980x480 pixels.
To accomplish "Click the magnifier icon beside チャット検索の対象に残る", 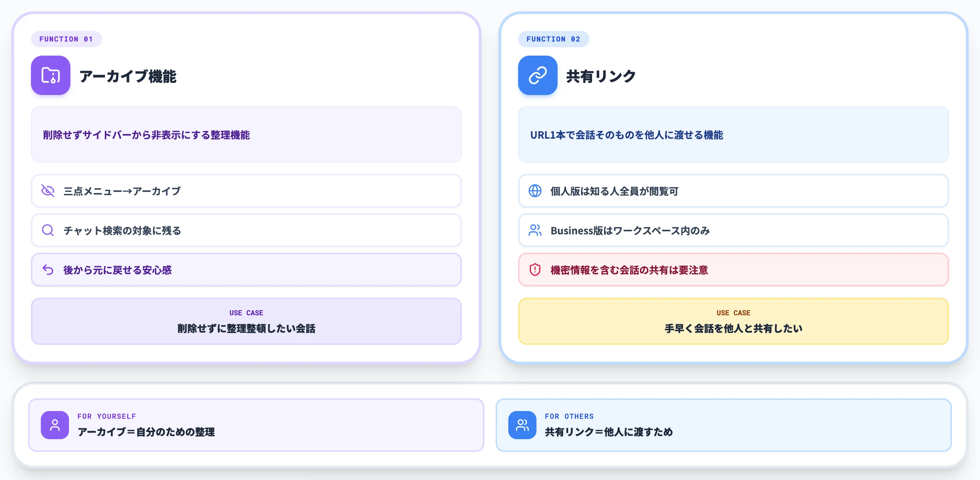I will tap(48, 230).
